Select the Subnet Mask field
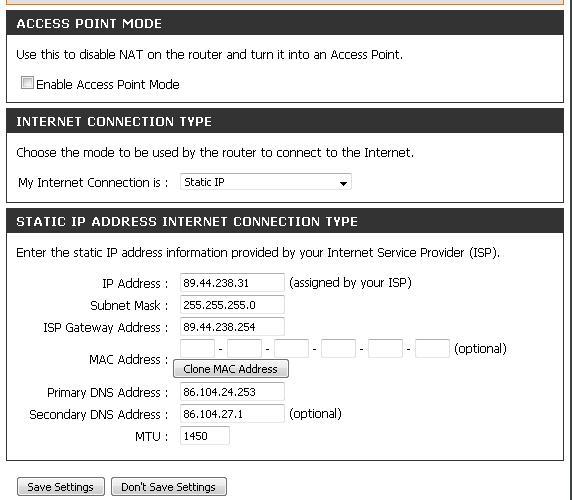Image resolution: width=572 pixels, height=500 pixels. [232, 305]
